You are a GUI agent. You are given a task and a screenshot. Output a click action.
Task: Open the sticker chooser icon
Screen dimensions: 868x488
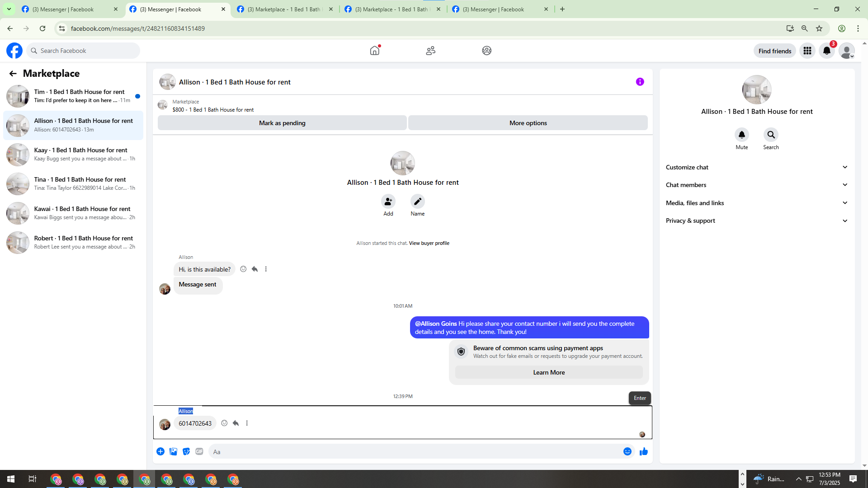pos(186,451)
